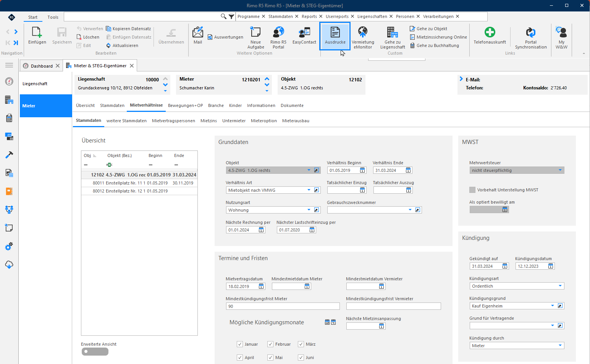590x364 pixels.
Task: Create a Neue Aufgabe
Action: [255, 37]
